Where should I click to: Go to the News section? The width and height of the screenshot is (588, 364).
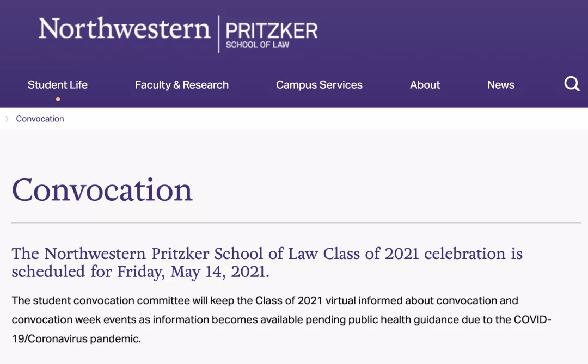point(501,85)
